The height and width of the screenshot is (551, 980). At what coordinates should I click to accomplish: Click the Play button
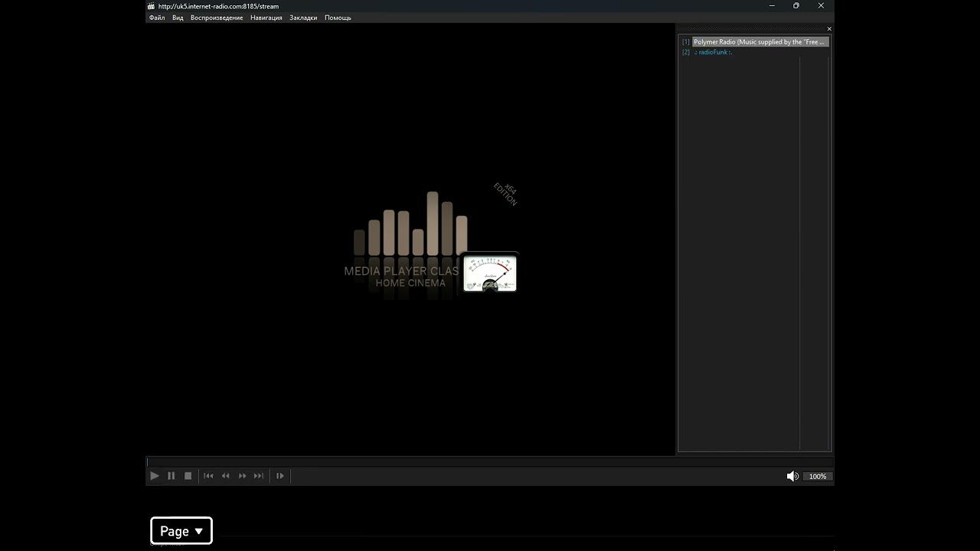click(155, 476)
